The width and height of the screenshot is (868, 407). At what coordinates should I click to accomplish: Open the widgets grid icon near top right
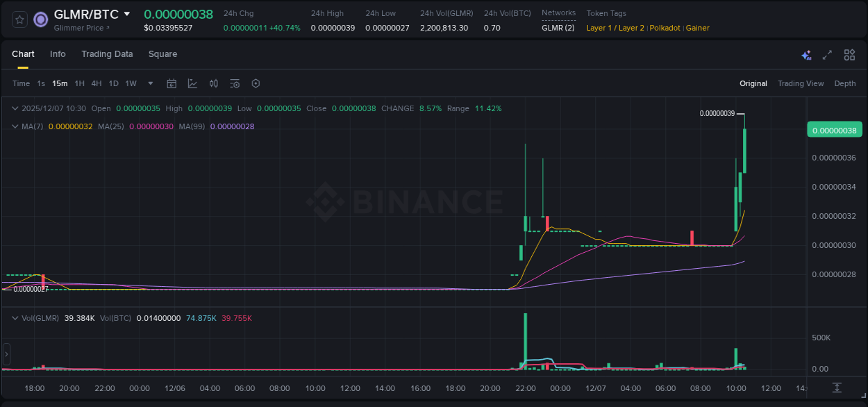[x=849, y=54]
